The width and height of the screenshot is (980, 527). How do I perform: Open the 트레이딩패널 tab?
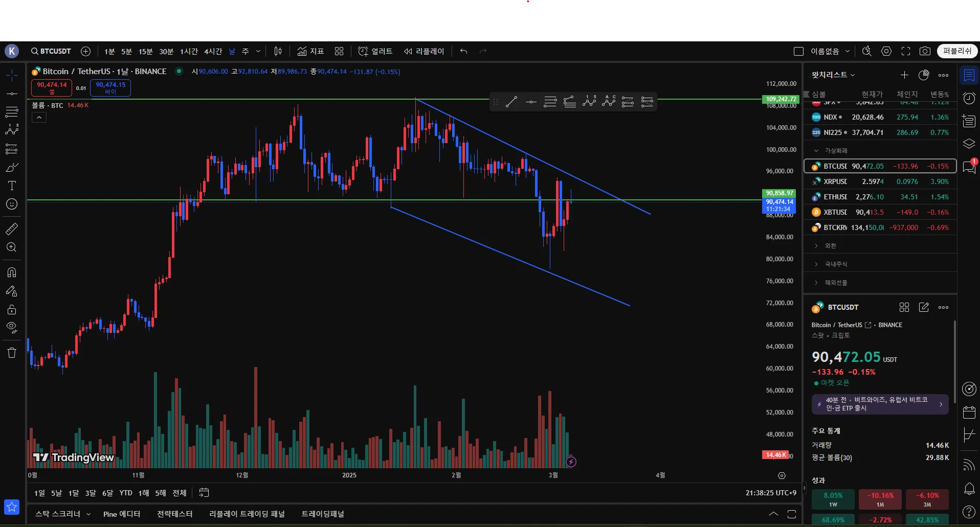click(323, 514)
